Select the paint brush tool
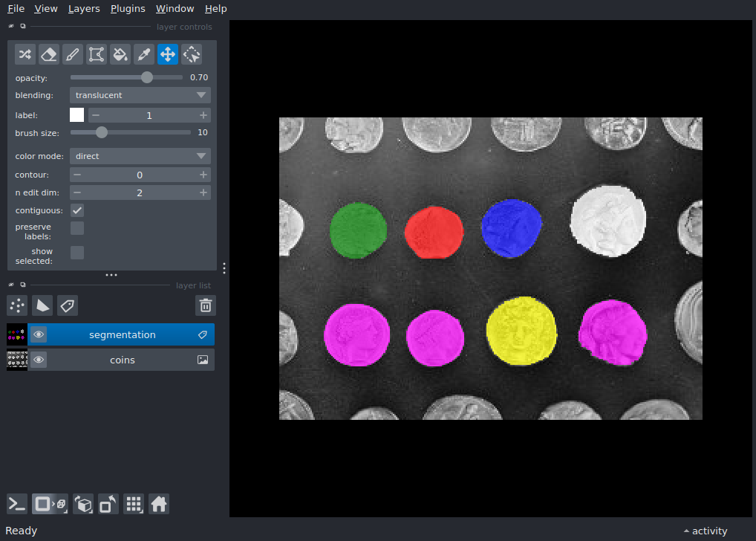 (72, 54)
